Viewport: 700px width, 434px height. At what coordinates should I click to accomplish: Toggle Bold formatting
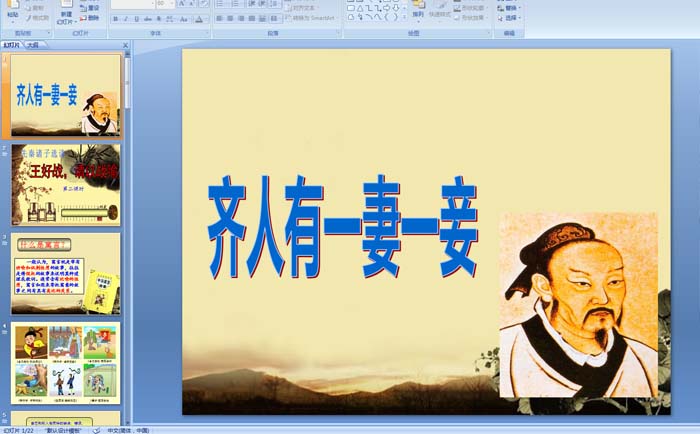pyautogui.click(x=116, y=19)
